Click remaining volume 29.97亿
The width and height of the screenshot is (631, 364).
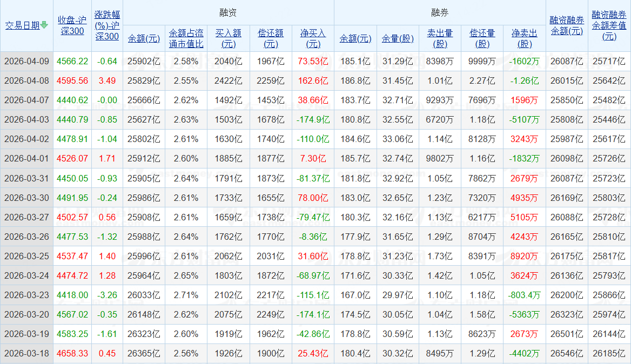click(398, 295)
